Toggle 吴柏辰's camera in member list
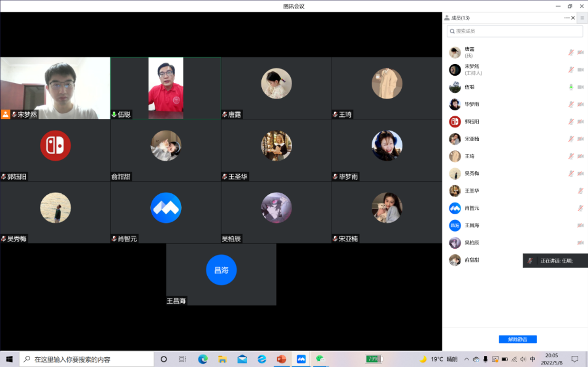 [581, 243]
